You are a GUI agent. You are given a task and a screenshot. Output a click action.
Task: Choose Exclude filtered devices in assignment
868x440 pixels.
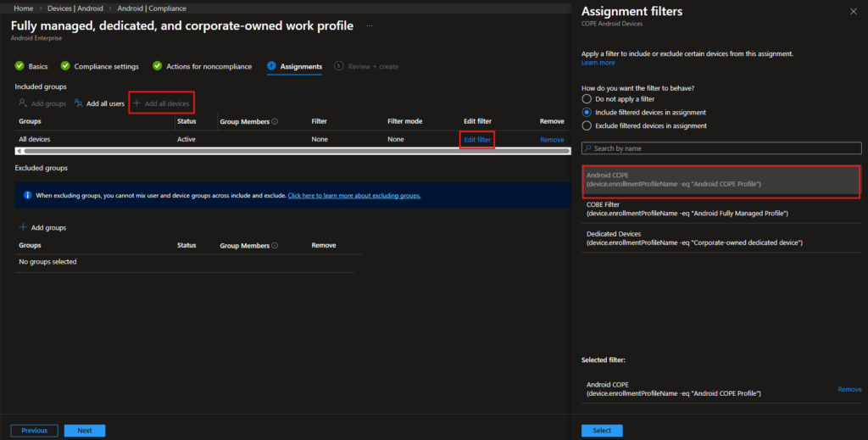pos(586,125)
